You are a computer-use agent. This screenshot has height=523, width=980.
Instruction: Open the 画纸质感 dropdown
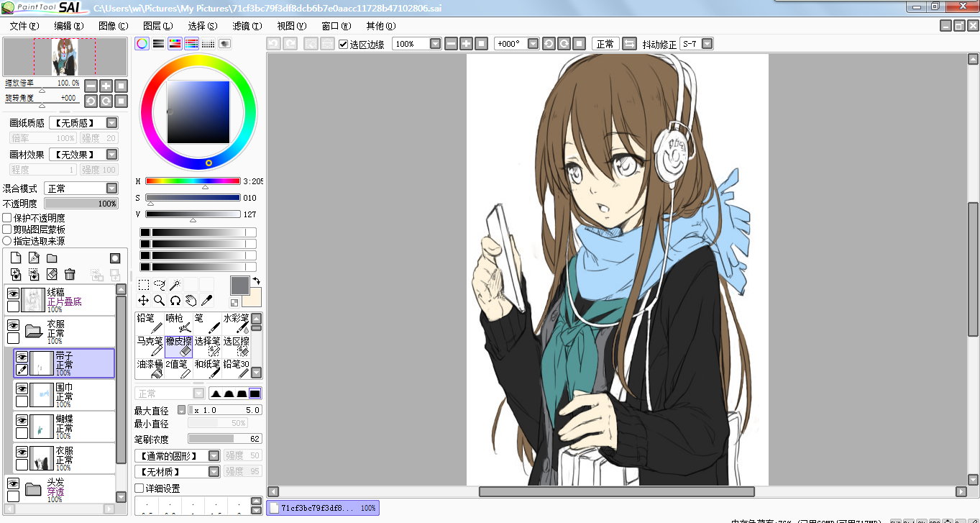coord(83,123)
